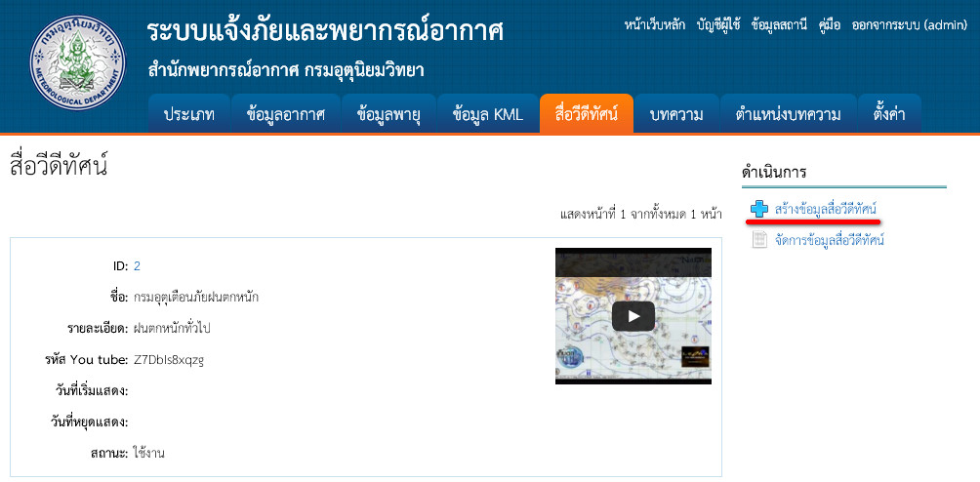
Task: Open the ข้อมูลพายุ tab
Action: (388, 114)
